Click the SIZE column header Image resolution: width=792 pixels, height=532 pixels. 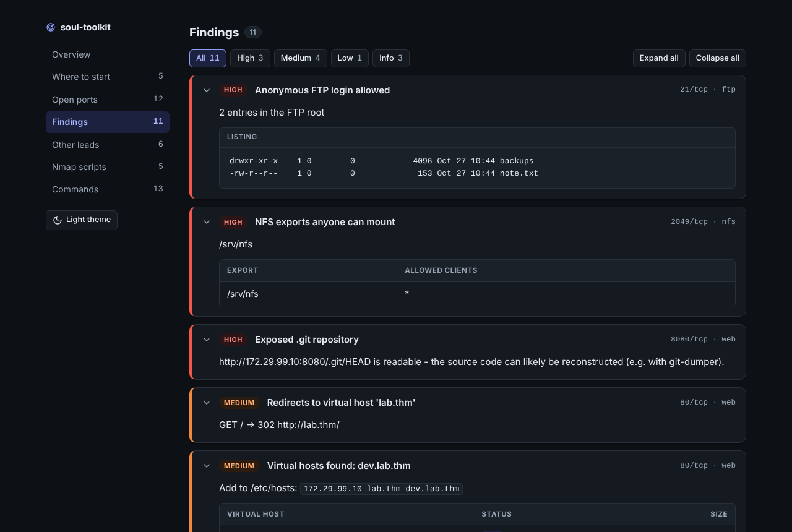pyautogui.click(x=719, y=514)
